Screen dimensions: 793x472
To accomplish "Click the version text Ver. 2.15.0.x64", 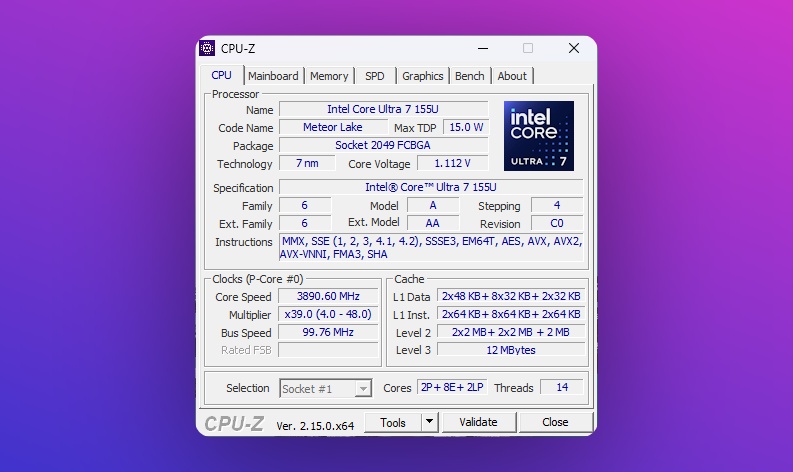I will 315,426.
